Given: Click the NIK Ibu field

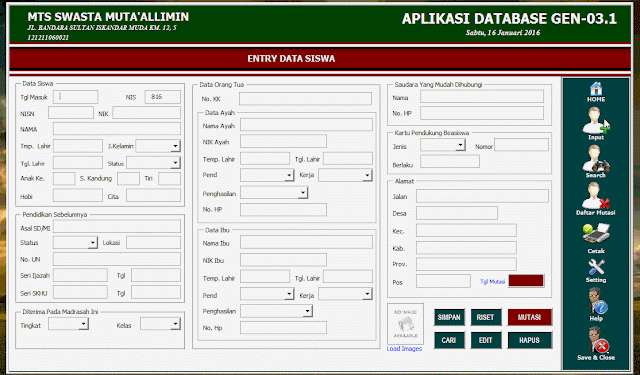Looking at the screenshot, I should pyautogui.click(x=283, y=260).
